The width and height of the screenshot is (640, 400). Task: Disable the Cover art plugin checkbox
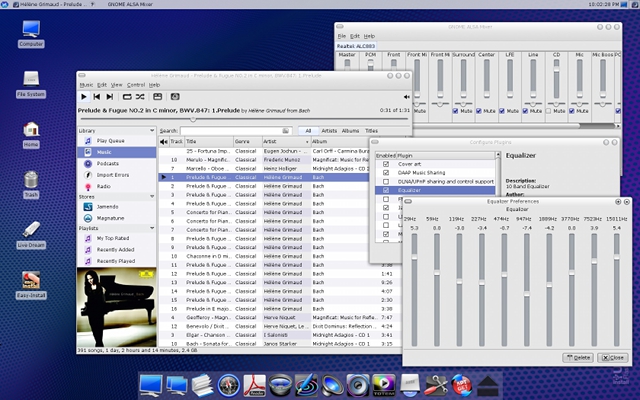click(386, 164)
